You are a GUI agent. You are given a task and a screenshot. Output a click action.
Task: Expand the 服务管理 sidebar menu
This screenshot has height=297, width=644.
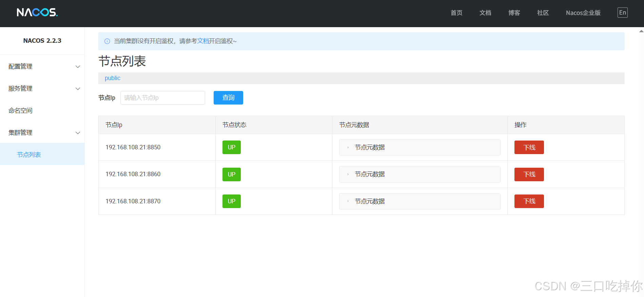pos(42,89)
